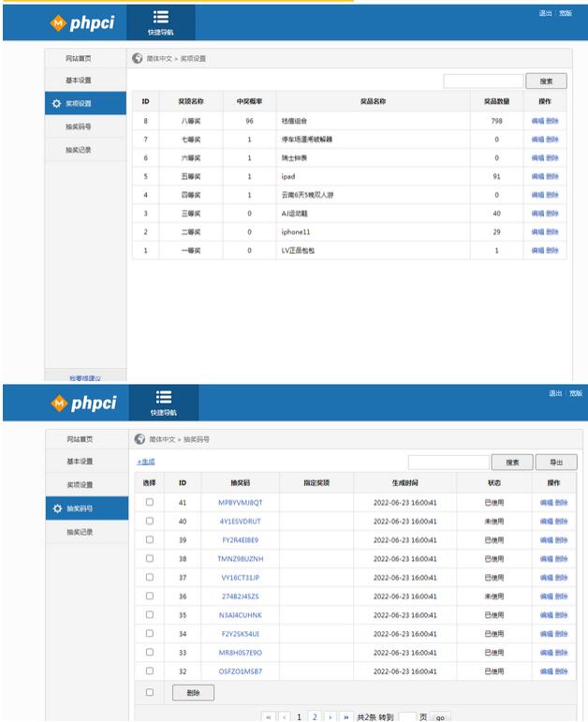Click search input on 奖项设置 page
Image resolution: width=588 pixels, height=722 pixels.
coord(483,81)
